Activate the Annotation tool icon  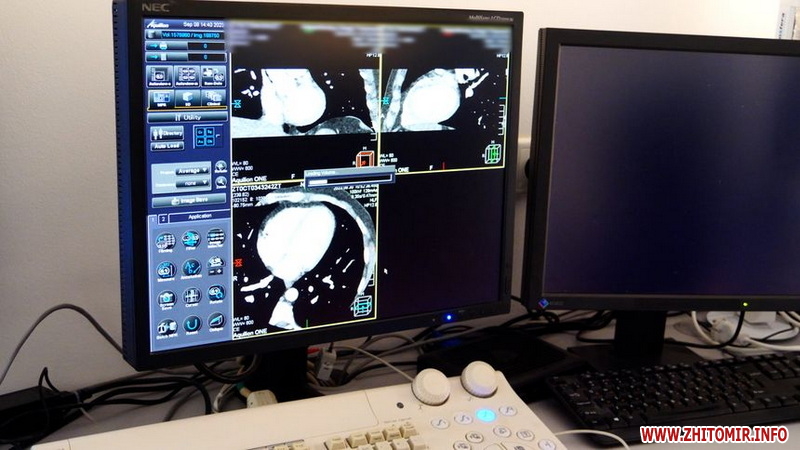coord(191,269)
